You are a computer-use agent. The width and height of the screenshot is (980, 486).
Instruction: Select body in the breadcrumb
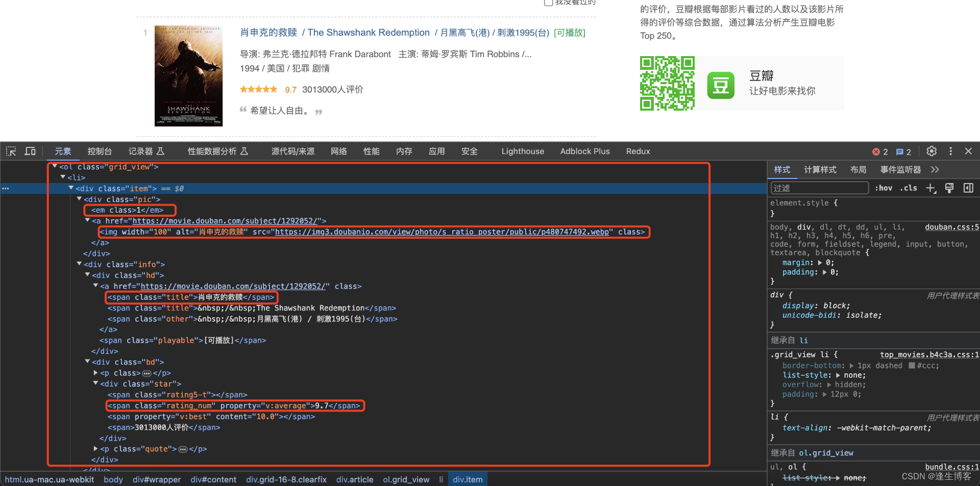[113, 479]
